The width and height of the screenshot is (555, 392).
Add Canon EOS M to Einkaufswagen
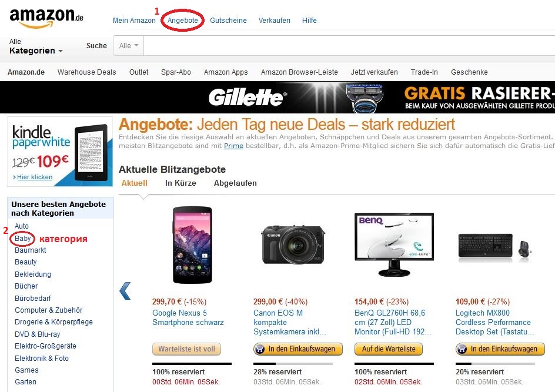pyautogui.click(x=298, y=349)
